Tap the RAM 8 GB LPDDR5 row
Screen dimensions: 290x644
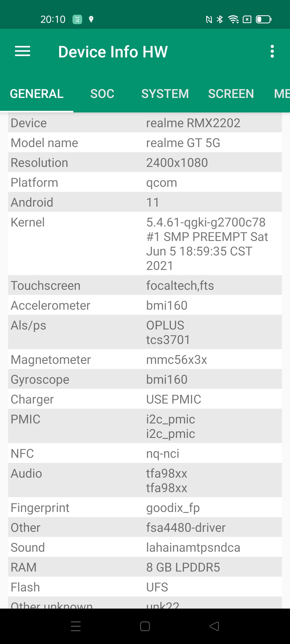(145, 567)
